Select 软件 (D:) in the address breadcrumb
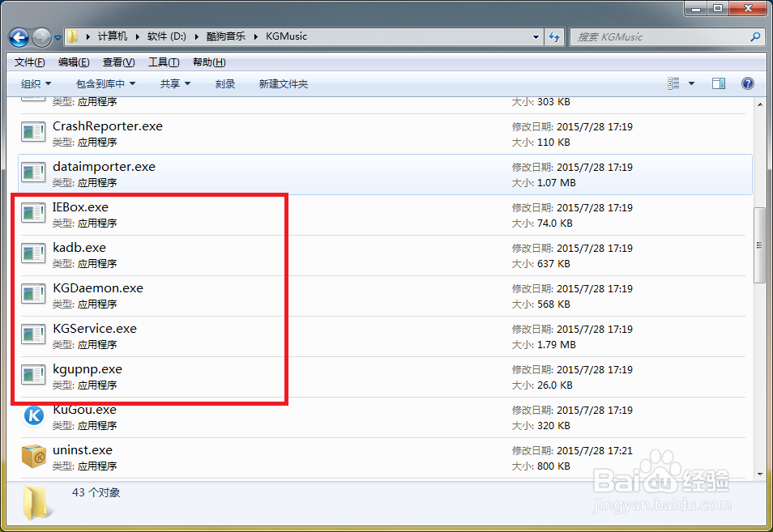Viewport: 773px width, 532px height. [x=167, y=36]
